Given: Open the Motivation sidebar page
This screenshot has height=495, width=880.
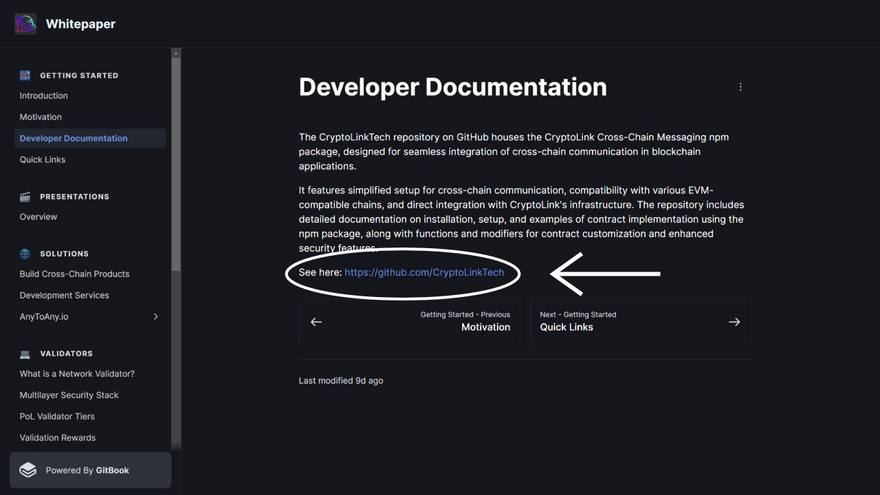Looking at the screenshot, I should [x=41, y=117].
